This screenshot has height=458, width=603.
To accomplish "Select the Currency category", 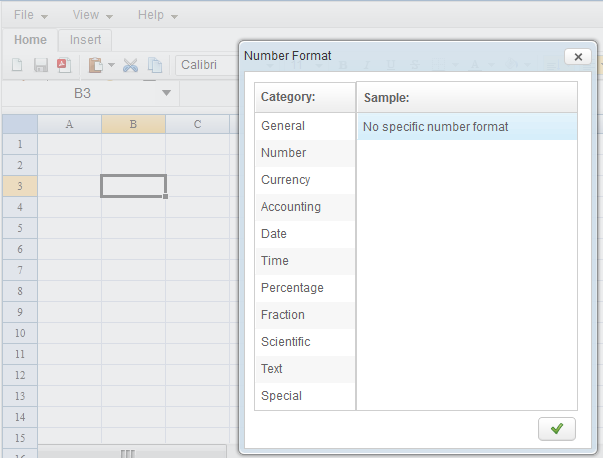I will pyautogui.click(x=305, y=180).
